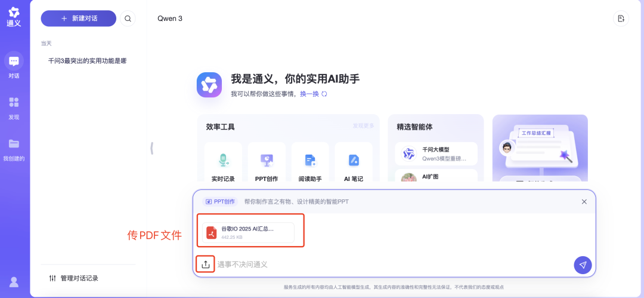Focus the 遇事不决问通义 input field
This screenshot has width=644, height=298.
[392, 265]
